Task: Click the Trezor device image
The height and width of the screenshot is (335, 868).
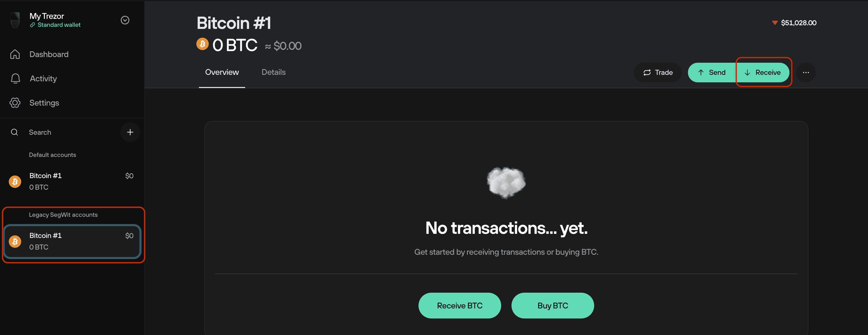Action: (x=15, y=20)
